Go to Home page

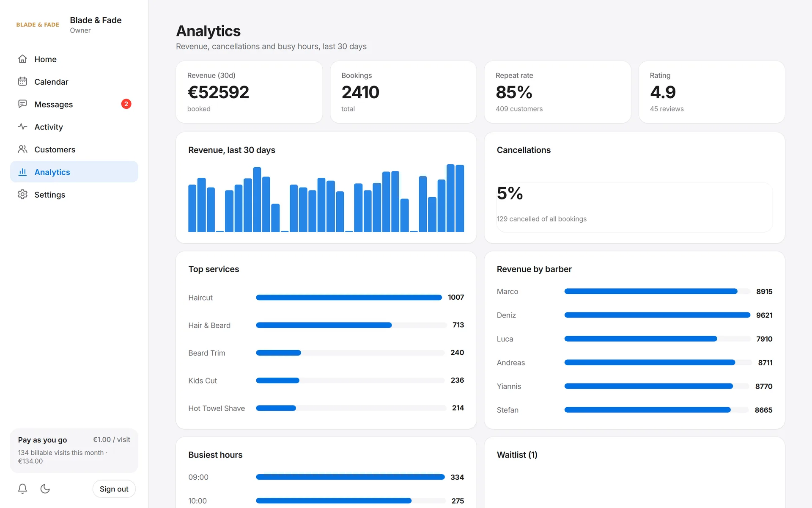click(x=74, y=59)
